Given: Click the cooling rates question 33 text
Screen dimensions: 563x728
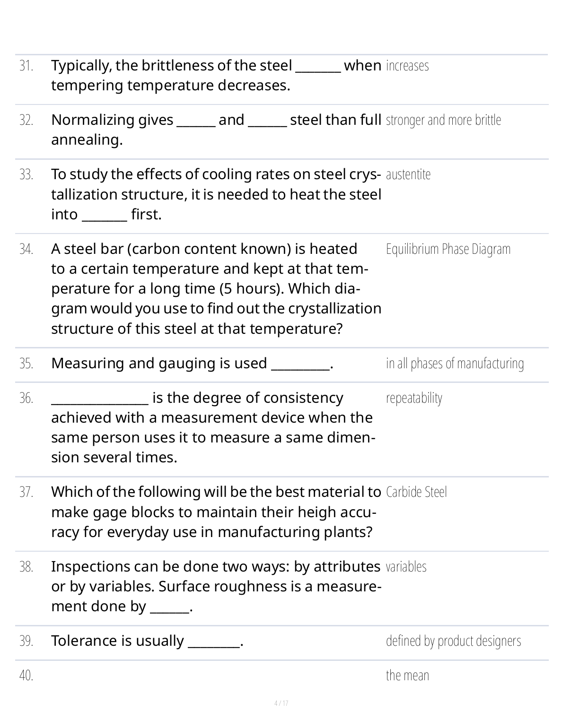Looking at the screenshot, I should [x=216, y=194].
